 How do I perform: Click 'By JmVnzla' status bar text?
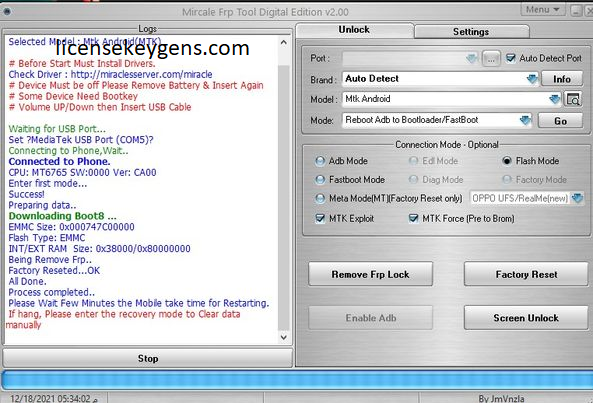pyautogui.click(x=501, y=398)
